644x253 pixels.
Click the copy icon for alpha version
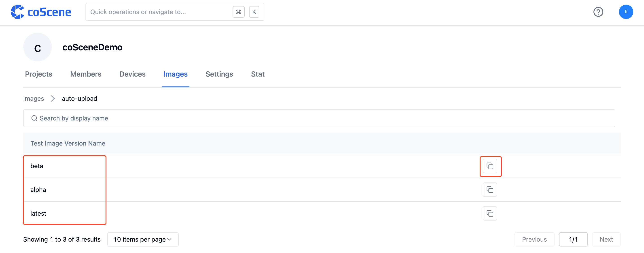coord(489,190)
